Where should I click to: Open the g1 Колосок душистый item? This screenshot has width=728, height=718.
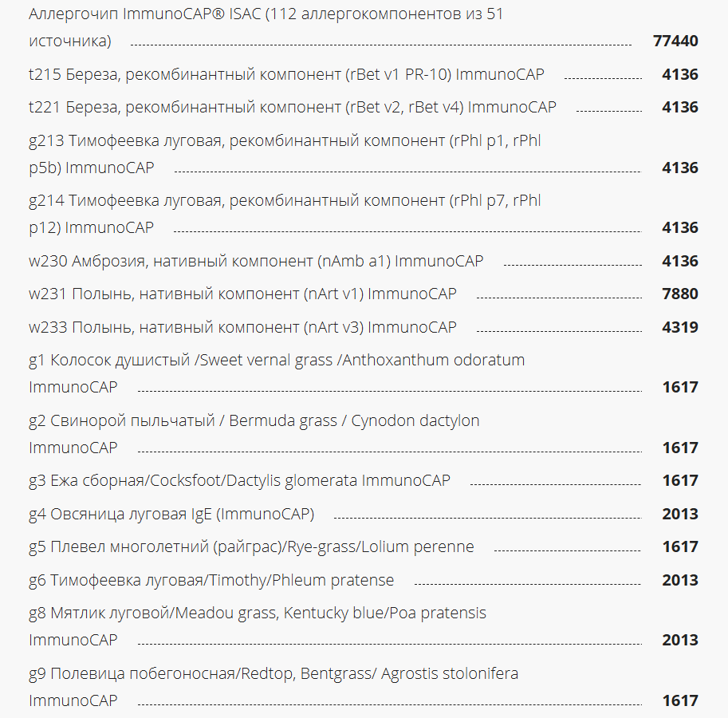tap(277, 361)
